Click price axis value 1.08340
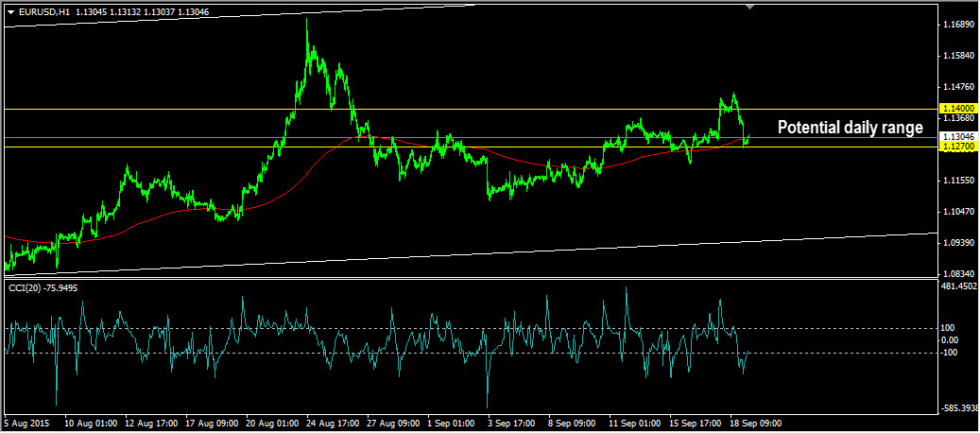The height and width of the screenshot is (433, 980). click(x=959, y=273)
